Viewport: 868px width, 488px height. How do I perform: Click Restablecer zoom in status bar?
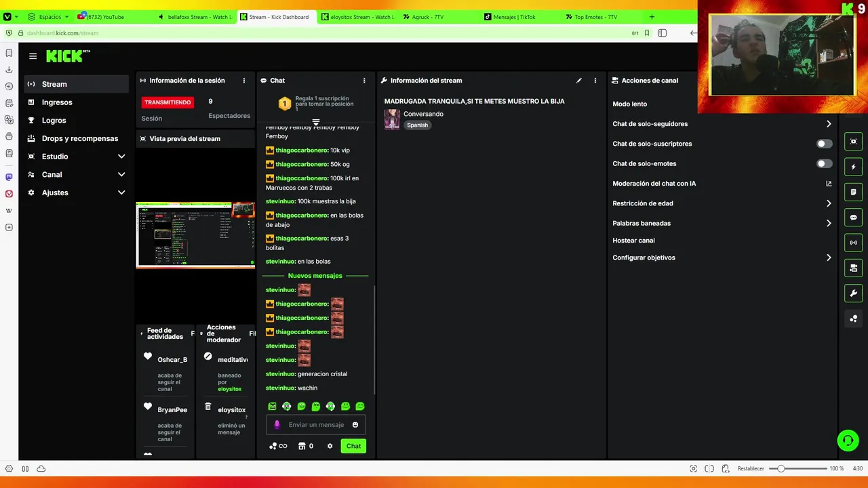(x=751, y=468)
